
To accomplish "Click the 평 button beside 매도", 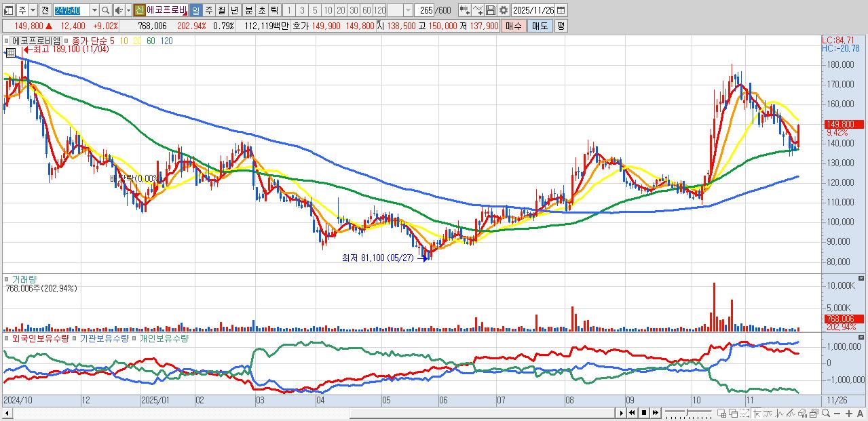I will coord(561,26).
